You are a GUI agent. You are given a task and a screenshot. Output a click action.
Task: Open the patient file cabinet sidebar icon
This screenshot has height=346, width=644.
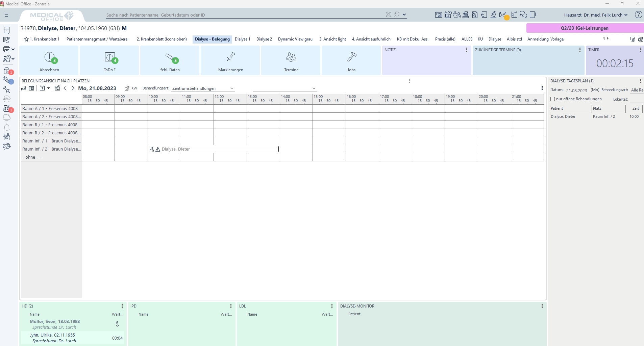pyautogui.click(x=7, y=30)
